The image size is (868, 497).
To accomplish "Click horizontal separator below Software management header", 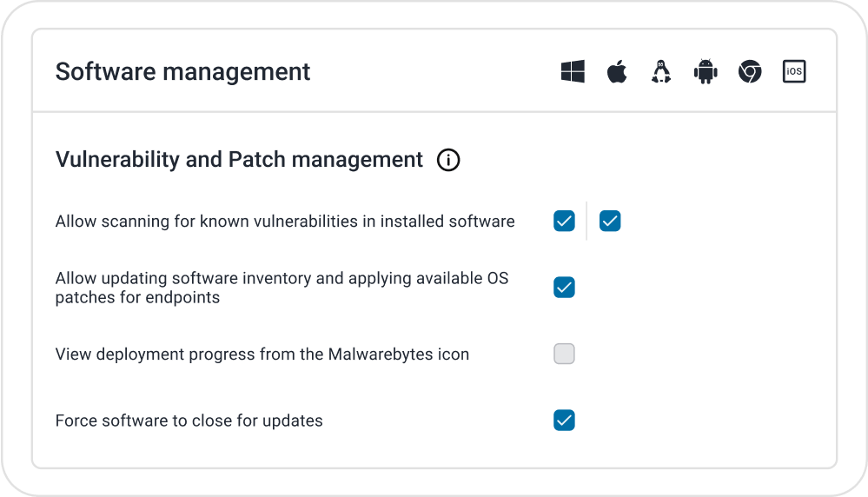I will coord(434,112).
